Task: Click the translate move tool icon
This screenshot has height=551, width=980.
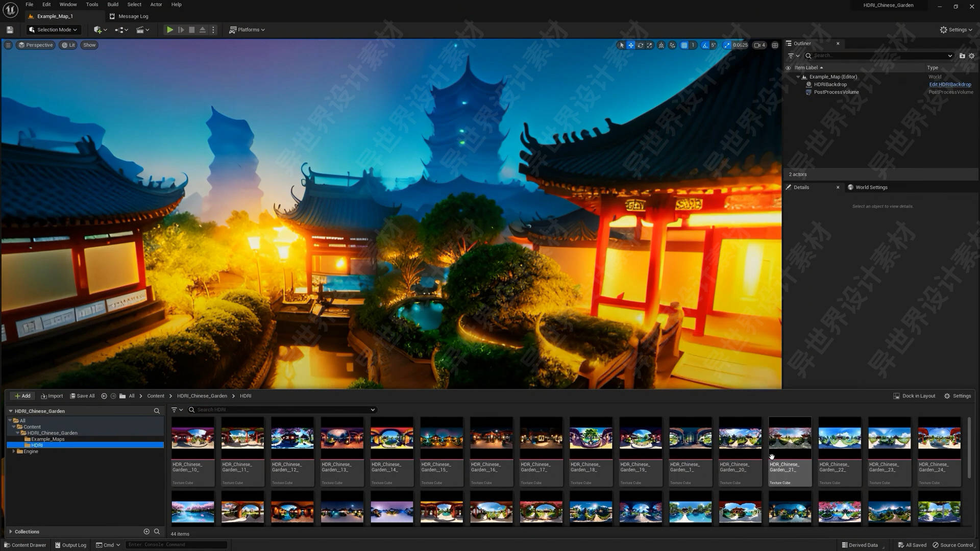Action: [631, 45]
